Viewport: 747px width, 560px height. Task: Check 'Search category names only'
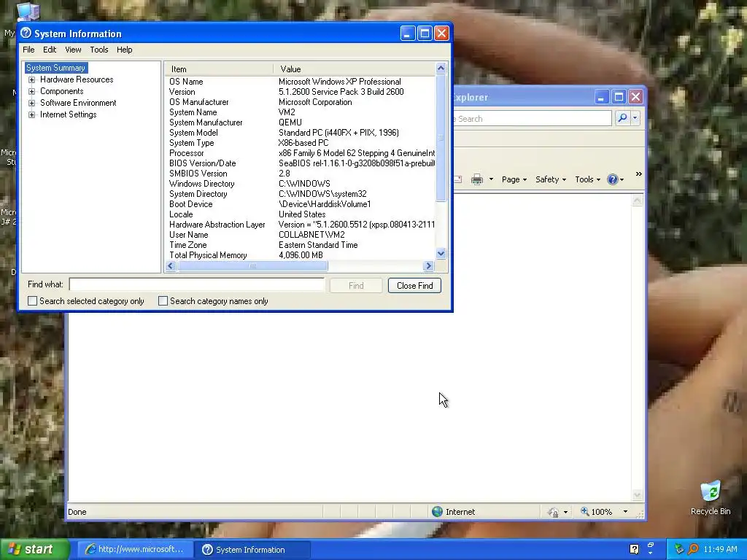[x=163, y=301]
